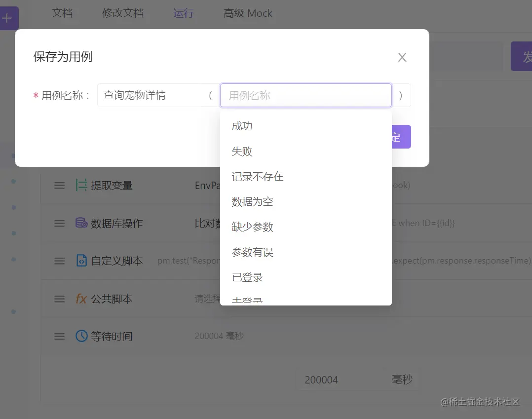Image resolution: width=532 pixels, height=419 pixels.
Task: Click the pm.test script preview text
Action: click(x=189, y=261)
